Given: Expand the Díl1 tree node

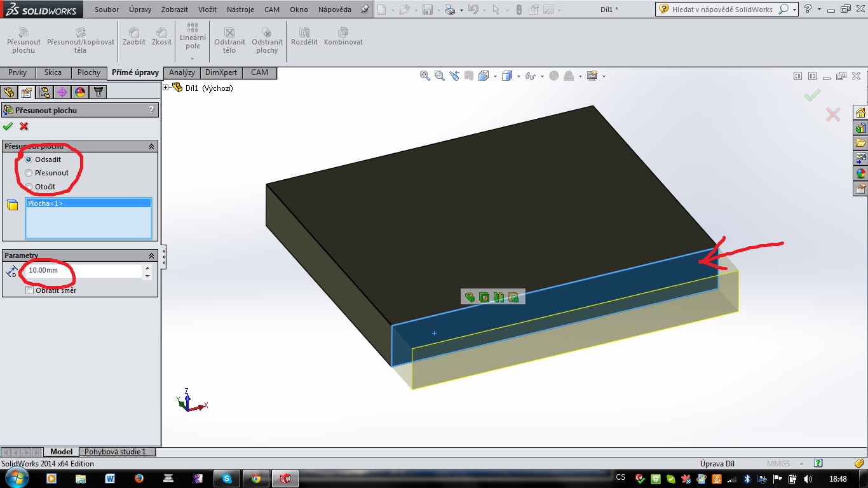Looking at the screenshot, I should [166, 88].
